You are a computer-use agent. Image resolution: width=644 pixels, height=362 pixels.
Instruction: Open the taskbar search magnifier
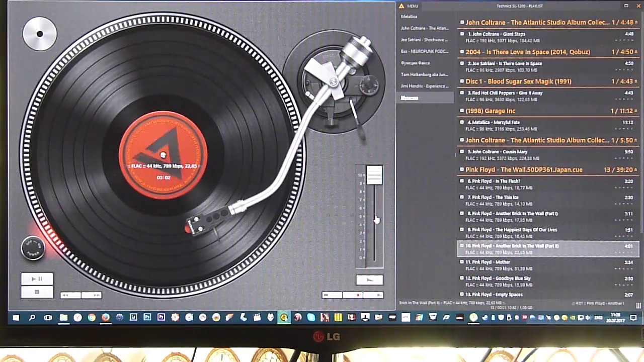[32, 318]
